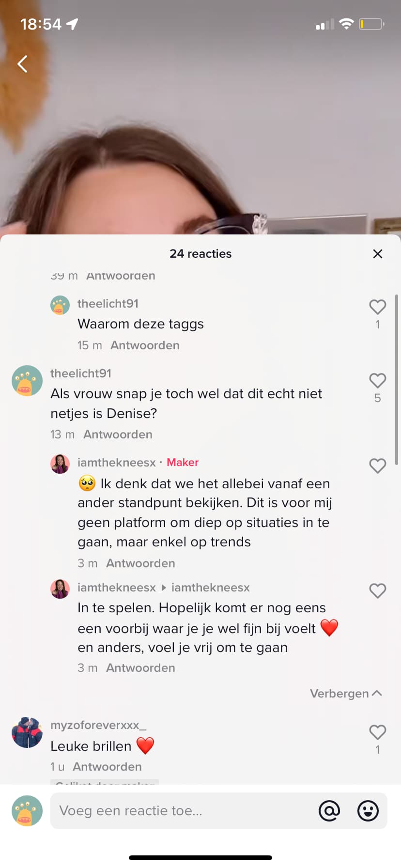Collapse replies with Verbergen
The height and width of the screenshot is (868, 401).
[x=346, y=694]
